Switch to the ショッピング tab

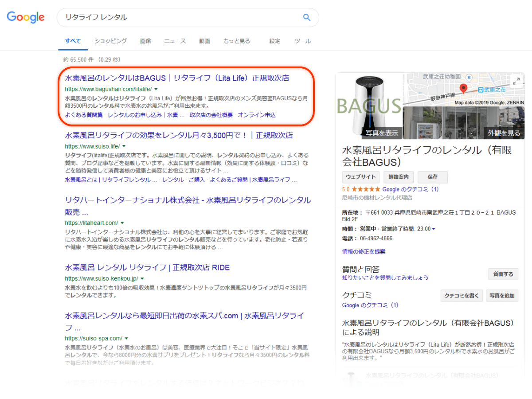[110, 41]
